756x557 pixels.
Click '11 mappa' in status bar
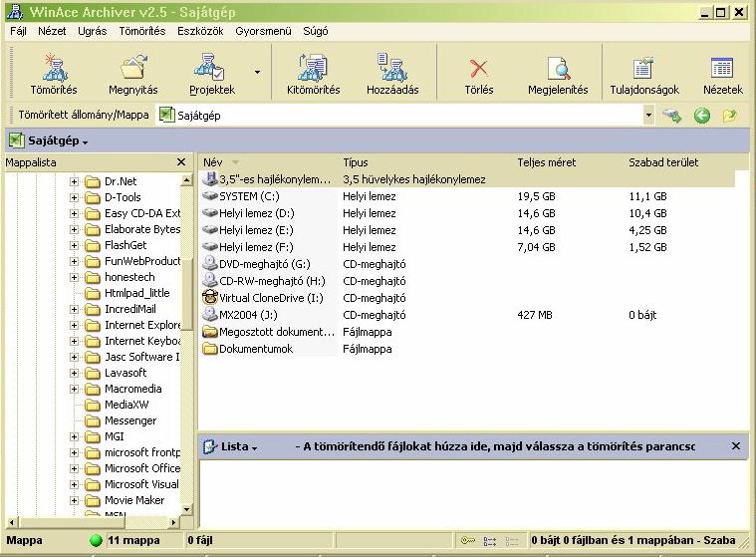click(x=133, y=541)
